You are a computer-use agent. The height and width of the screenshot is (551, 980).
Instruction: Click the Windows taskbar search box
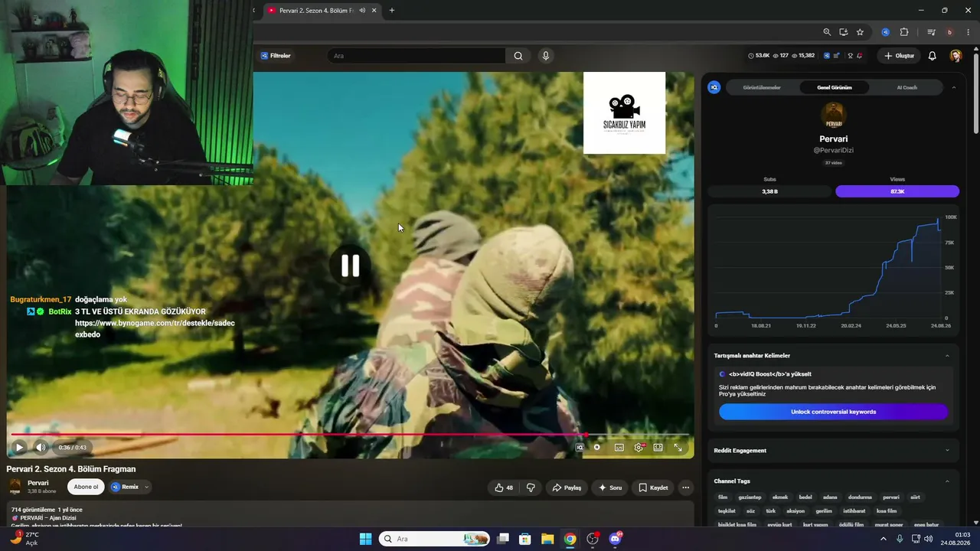click(434, 539)
